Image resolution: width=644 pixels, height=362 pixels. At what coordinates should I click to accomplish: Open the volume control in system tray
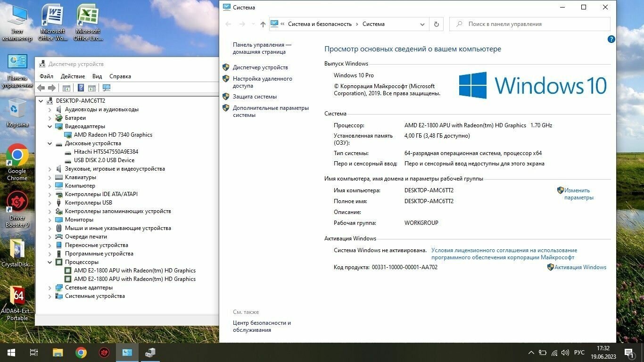[x=565, y=353]
